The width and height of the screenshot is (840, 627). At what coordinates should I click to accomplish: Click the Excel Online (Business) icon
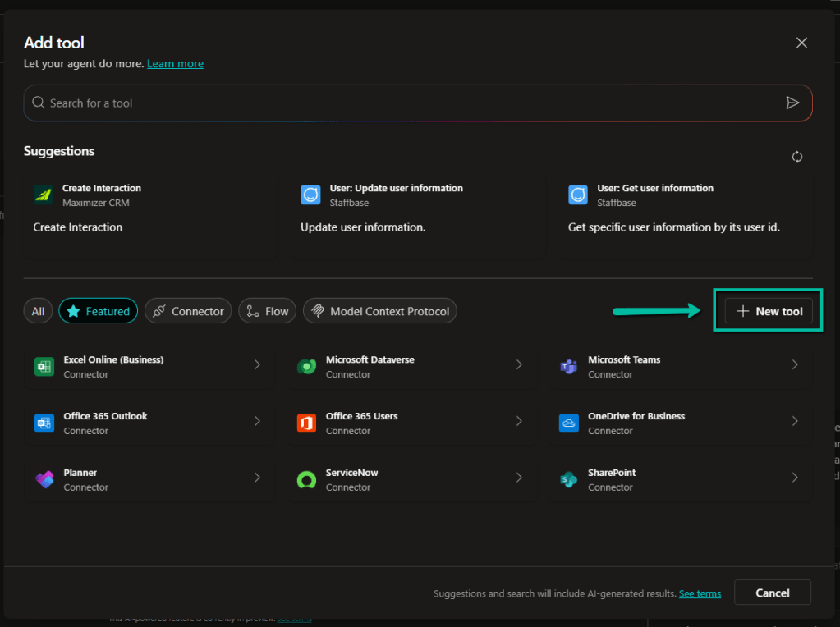click(x=44, y=367)
